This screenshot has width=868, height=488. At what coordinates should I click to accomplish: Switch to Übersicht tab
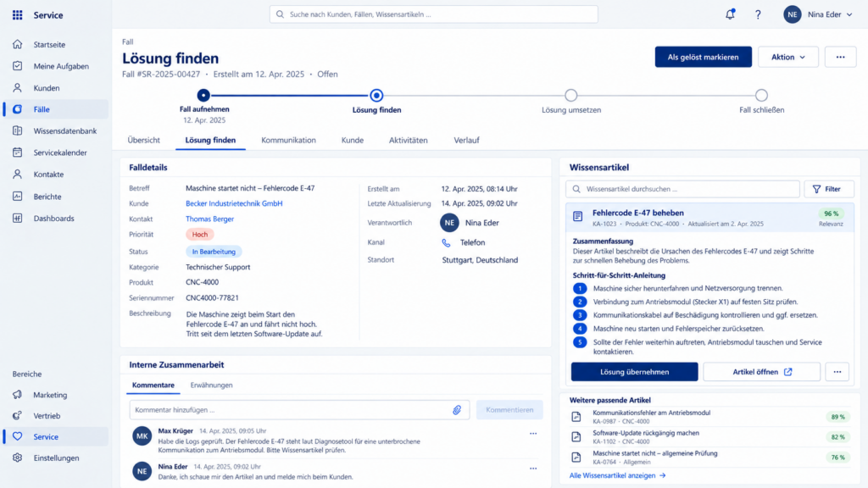(x=144, y=140)
